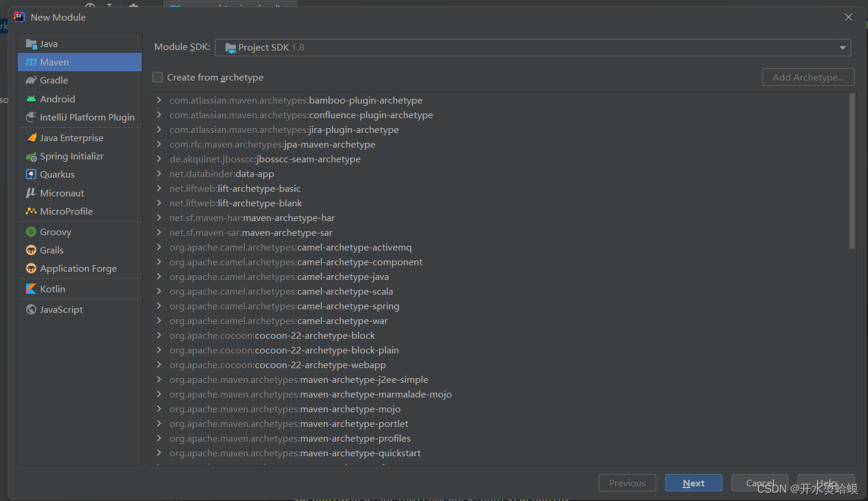Click the Micronaut mu icon
The width and height of the screenshot is (868, 501).
coord(31,193)
